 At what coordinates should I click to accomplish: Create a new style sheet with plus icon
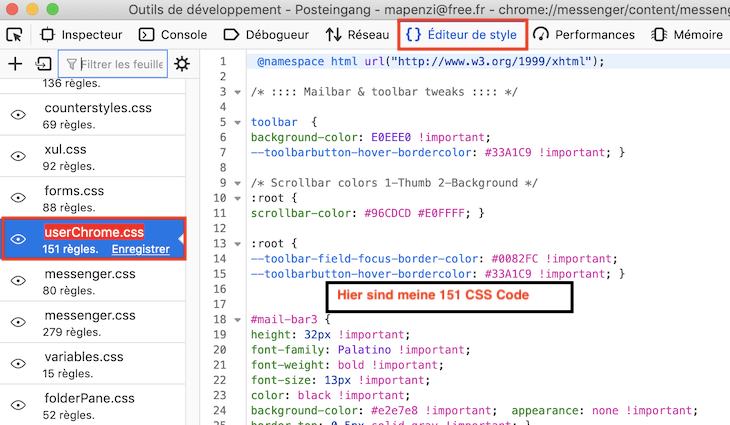[15, 64]
